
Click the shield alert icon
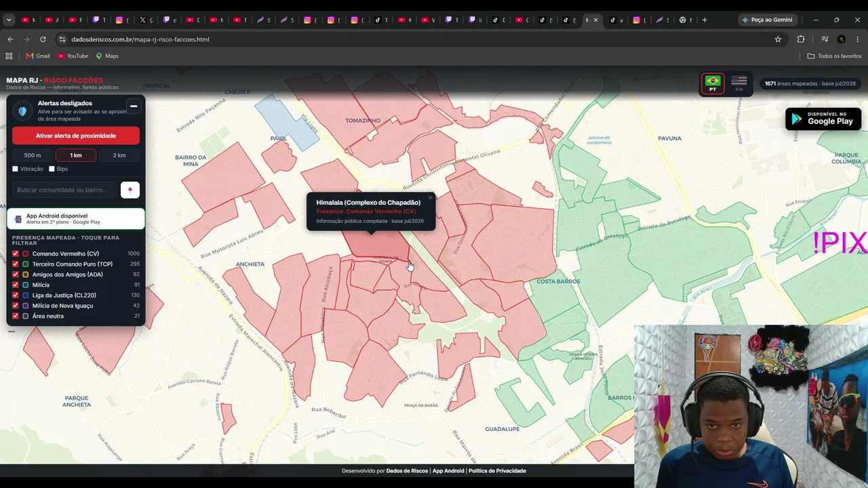click(22, 110)
